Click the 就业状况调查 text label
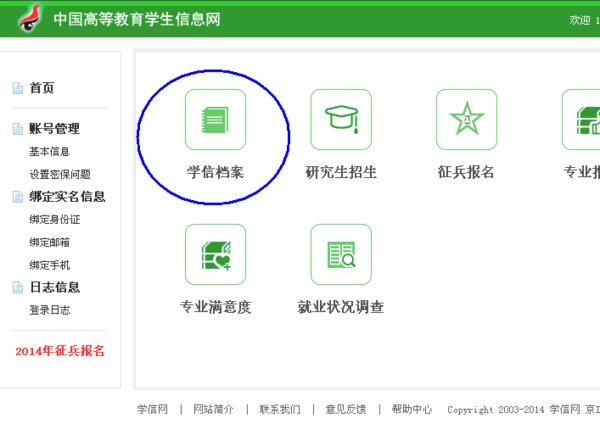This screenshot has width=600, height=435. click(341, 307)
